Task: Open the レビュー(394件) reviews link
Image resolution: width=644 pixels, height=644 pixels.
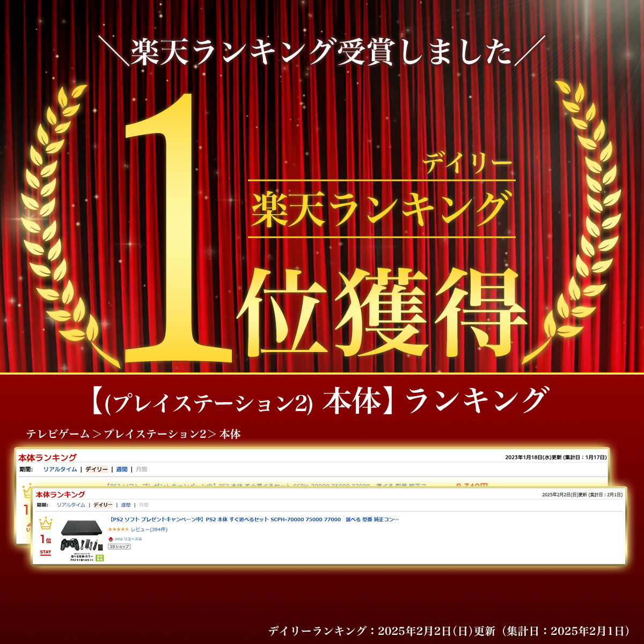Action: click(149, 530)
